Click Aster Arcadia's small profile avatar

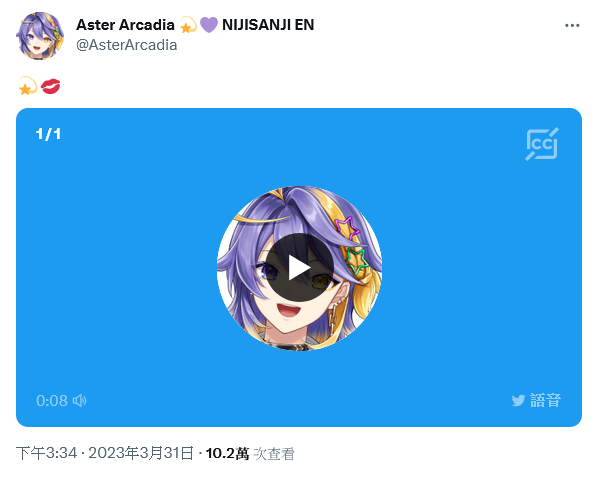[x=40, y=36]
